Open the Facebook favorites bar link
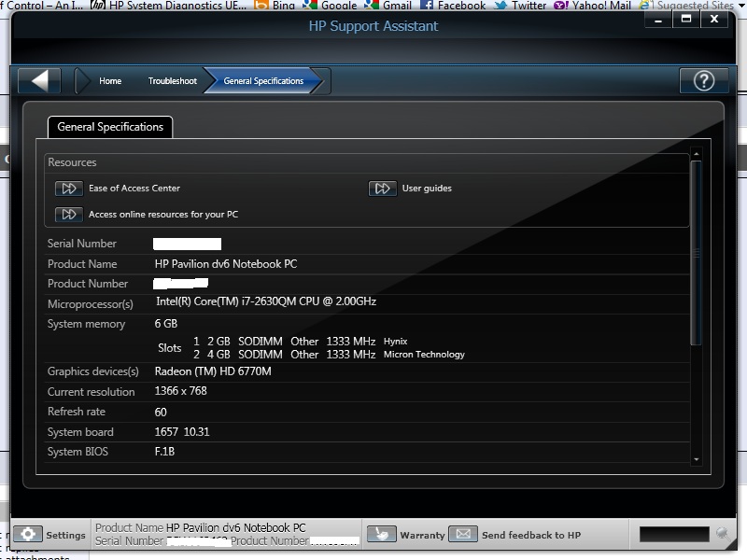Viewport: 747px width, 560px height. 453,6
